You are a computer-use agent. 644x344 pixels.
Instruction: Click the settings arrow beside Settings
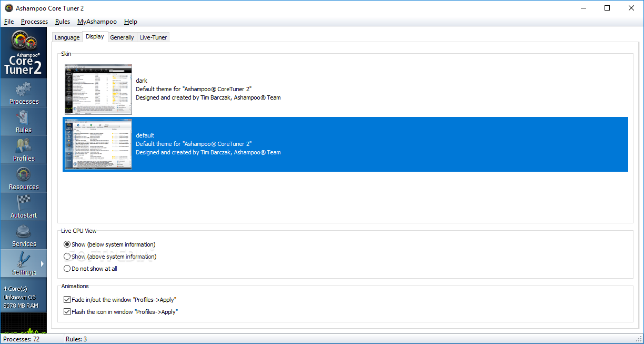tap(42, 263)
